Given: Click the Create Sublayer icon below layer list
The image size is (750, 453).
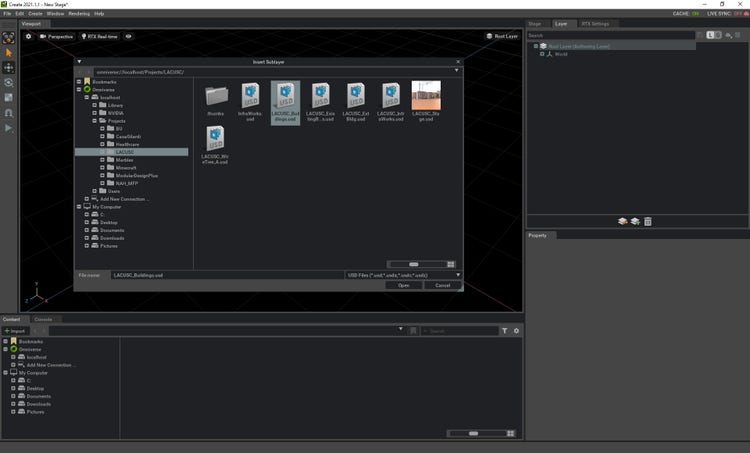Looking at the screenshot, I should [635, 221].
